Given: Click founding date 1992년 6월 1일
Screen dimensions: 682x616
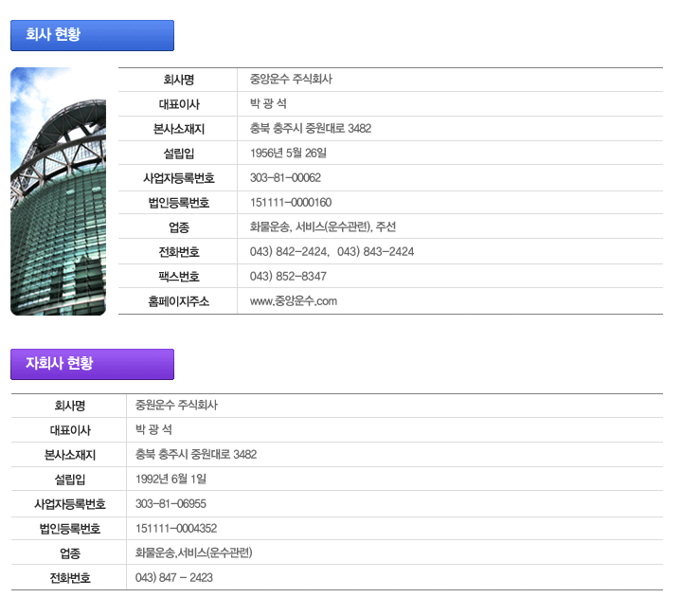Looking at the screenshot, I should click(x=170, y=479).
